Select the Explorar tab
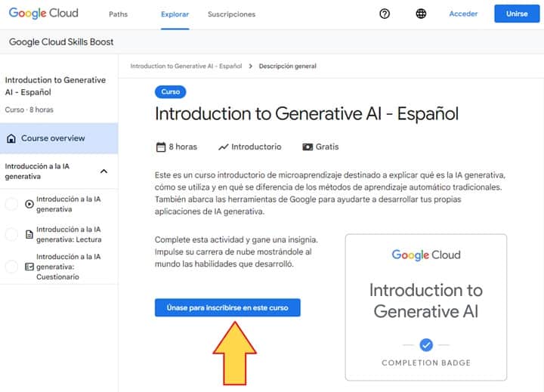The image size is (544, 392). click(175, 14)
